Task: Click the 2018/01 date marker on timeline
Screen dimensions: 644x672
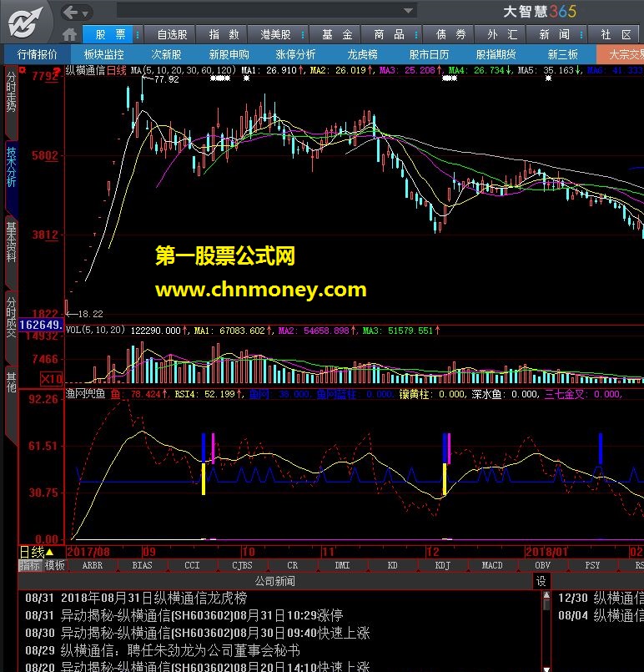Action: (x=546, y=552)
